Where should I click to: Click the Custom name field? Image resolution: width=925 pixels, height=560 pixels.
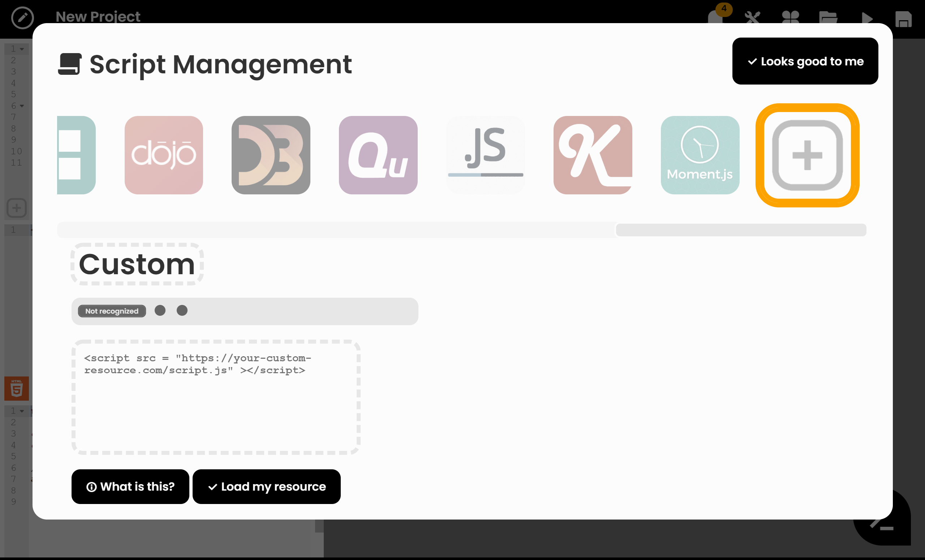pyautogui.click(x=137, y=264)
